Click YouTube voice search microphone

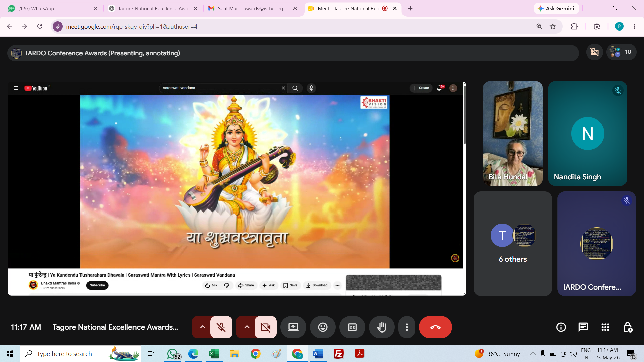click(x=311, y=88)
